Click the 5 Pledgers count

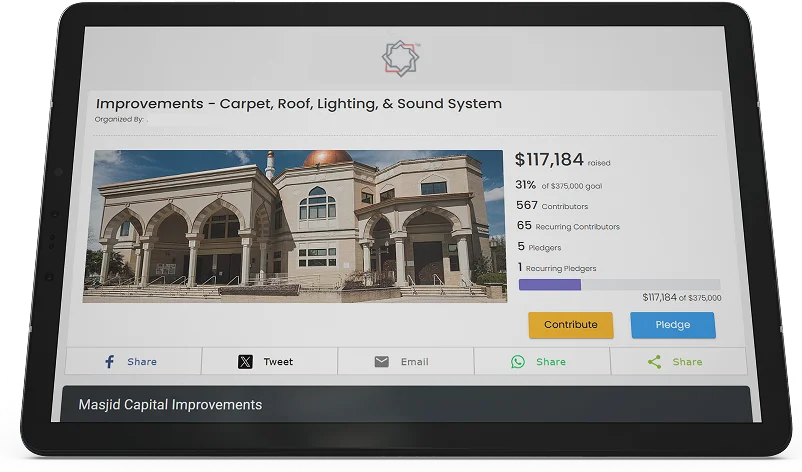point(541,246)
